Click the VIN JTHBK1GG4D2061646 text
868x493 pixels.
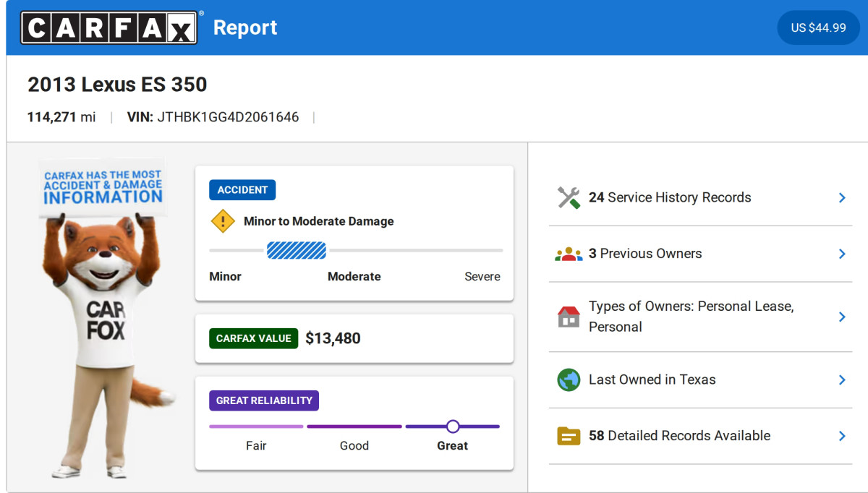point(213,117)
